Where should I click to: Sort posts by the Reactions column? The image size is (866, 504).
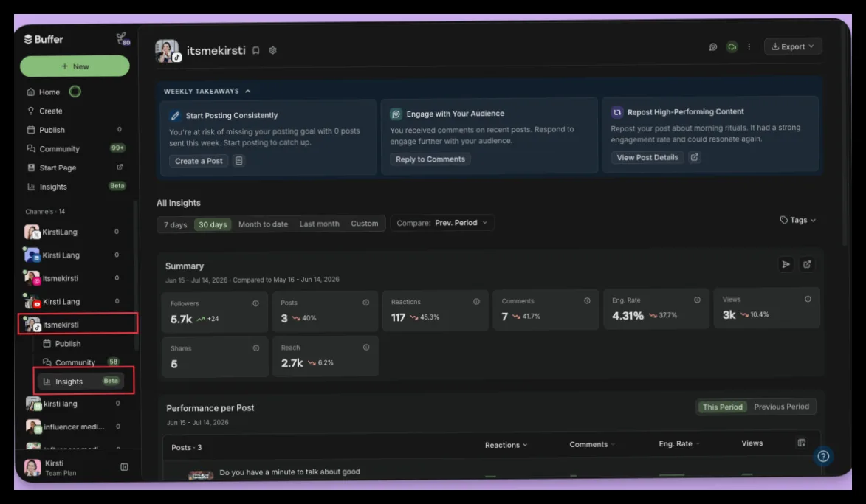506,445
